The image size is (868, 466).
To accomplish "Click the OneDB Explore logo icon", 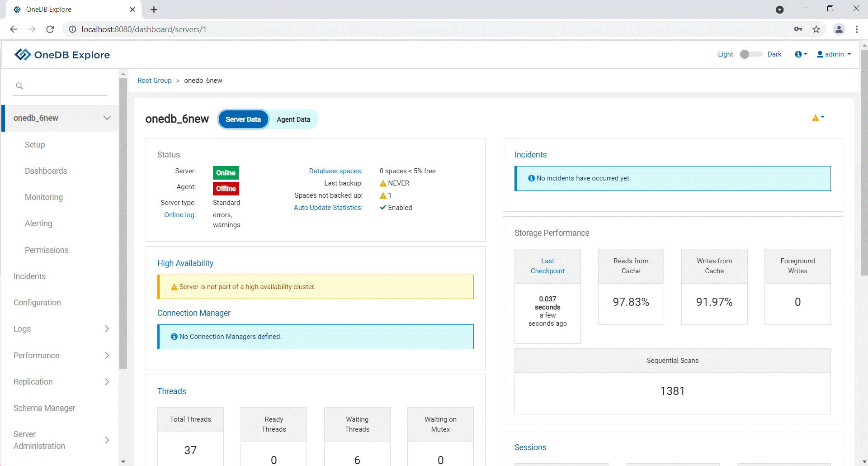I will [23, 55].
